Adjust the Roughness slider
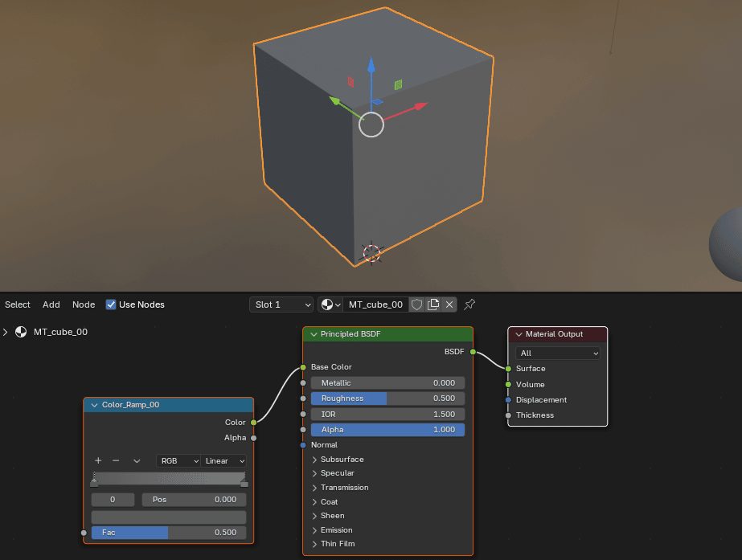The image size is (742, 560). [387, 399]
